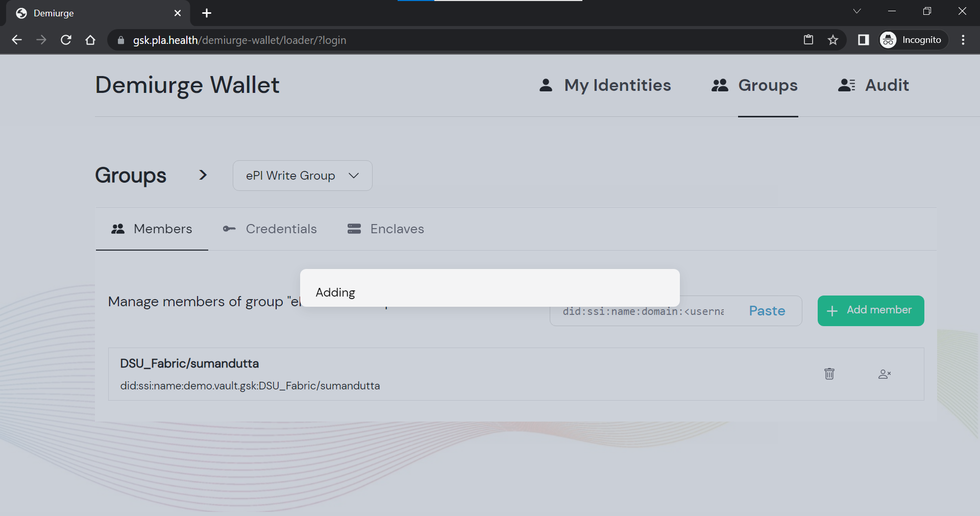The image size is (980, 516).
Task: Go back using the back arrow icon
Action: coord(17,40)
